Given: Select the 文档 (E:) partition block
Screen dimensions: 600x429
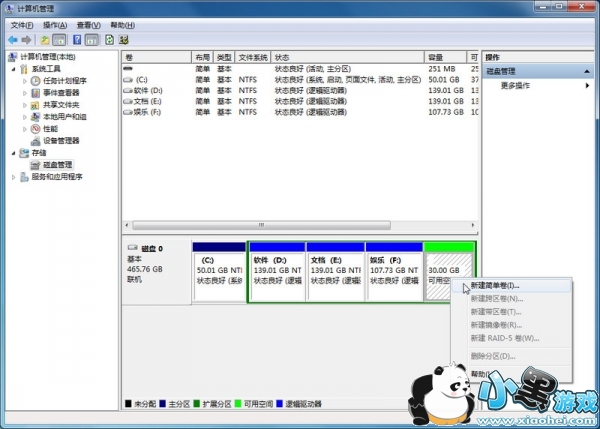Looking at the screenshot, I should tap(336, 272).
